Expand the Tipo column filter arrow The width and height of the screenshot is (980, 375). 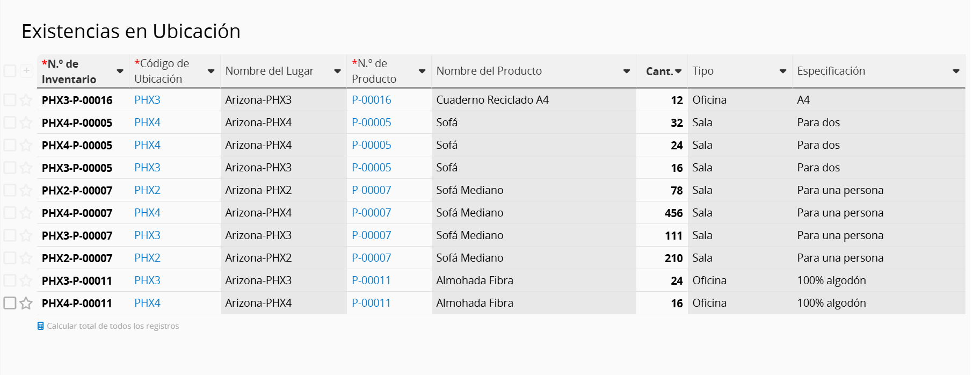click(782, 71)
